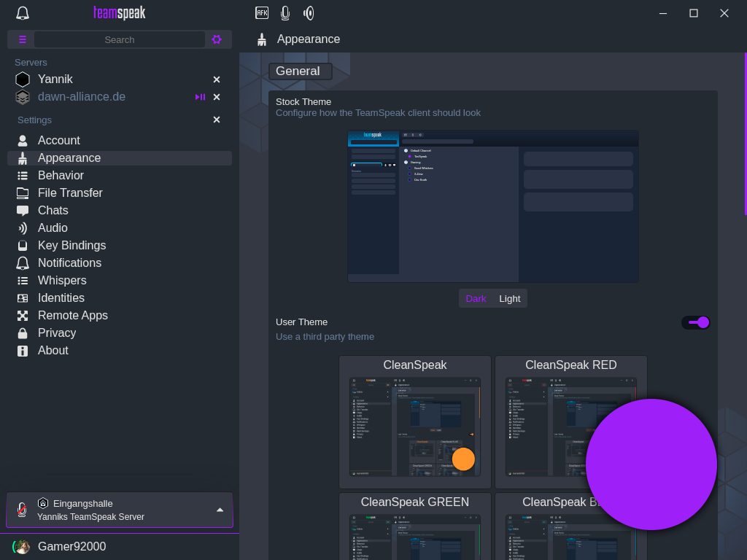Image resolution: width=747 pixels, height=560 pixels.
Task: Open Notifications settings
Action: pyautogui.click(x=120, y=262)
